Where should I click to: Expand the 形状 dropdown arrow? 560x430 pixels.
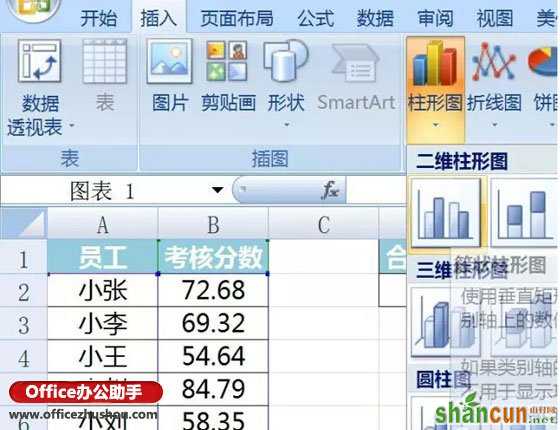click(x=286, y=125)
